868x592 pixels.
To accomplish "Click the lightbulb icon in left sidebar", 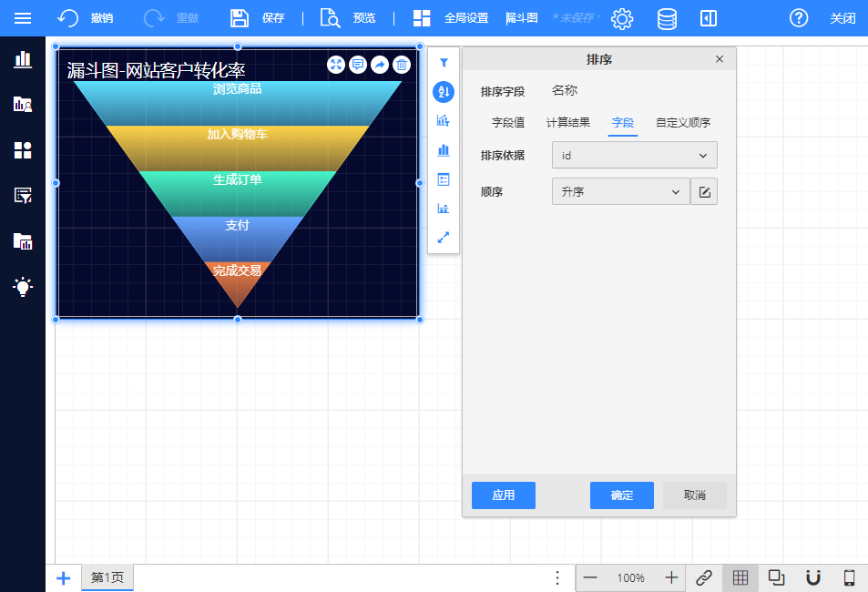I will (23, 286).
